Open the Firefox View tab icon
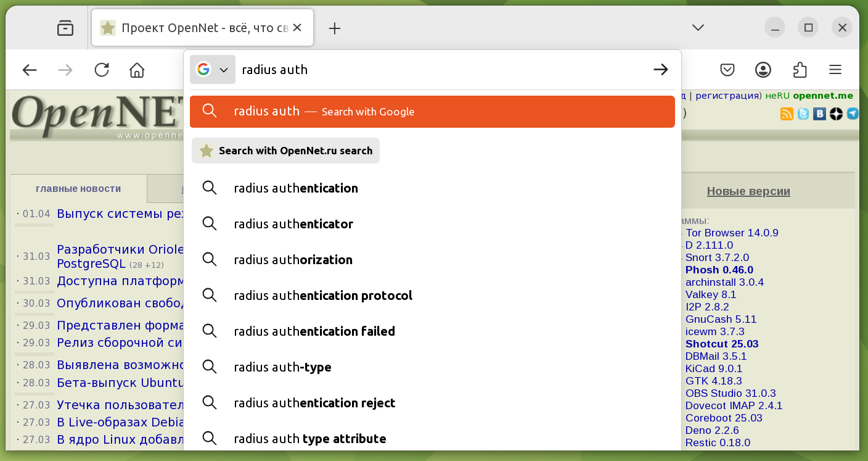The width and height of the screenshot is (868, 461). click(65, 28)
